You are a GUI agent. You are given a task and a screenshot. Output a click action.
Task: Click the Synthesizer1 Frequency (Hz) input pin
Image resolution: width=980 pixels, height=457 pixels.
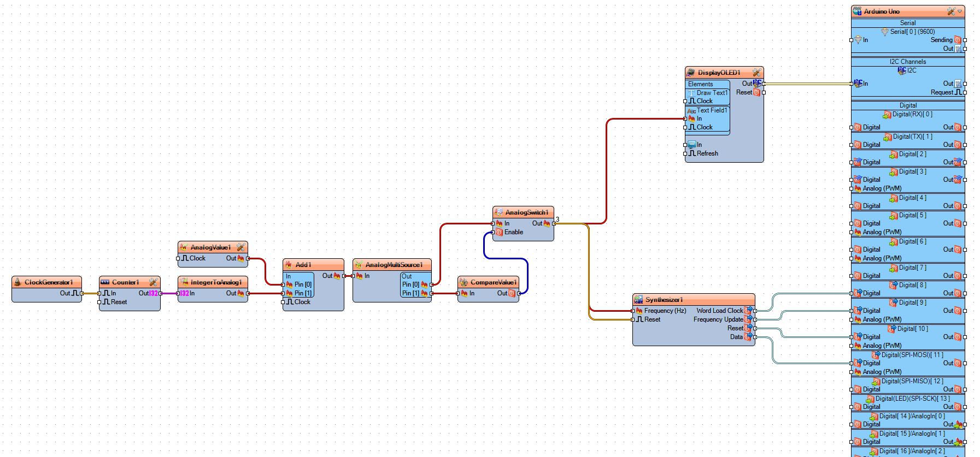(x=633, y=311)
